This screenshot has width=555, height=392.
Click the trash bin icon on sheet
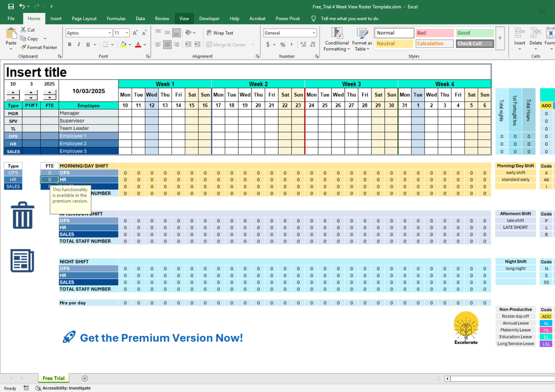click(x=23, y=215)
